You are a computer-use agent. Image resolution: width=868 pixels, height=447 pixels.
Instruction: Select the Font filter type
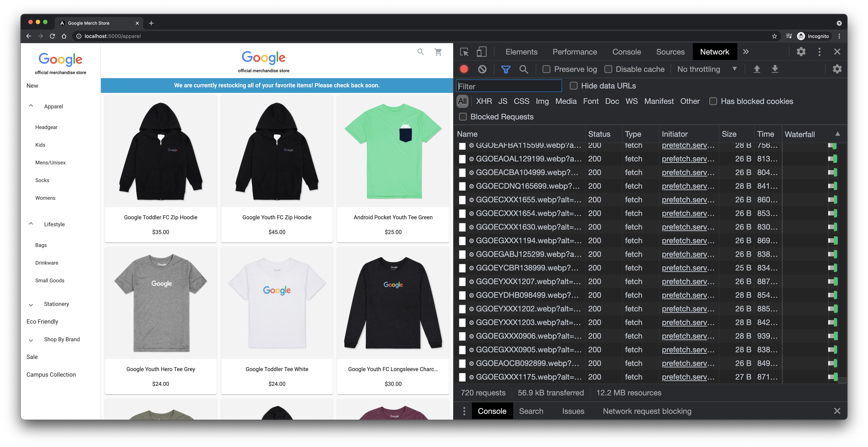[591, 101]
